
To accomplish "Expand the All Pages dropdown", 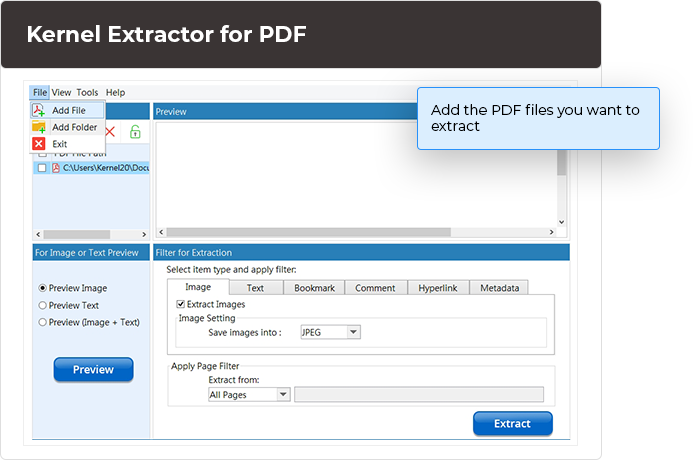I will click(x=284, y=395).
